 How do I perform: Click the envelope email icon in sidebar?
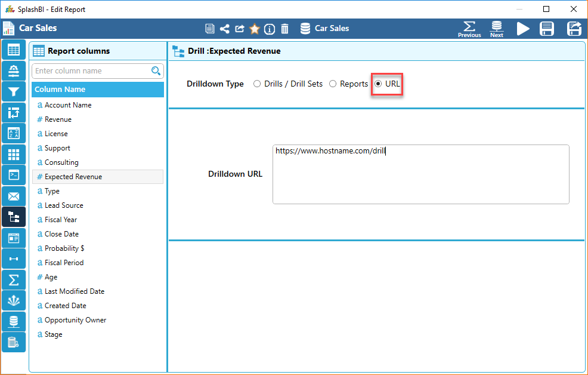14,196
